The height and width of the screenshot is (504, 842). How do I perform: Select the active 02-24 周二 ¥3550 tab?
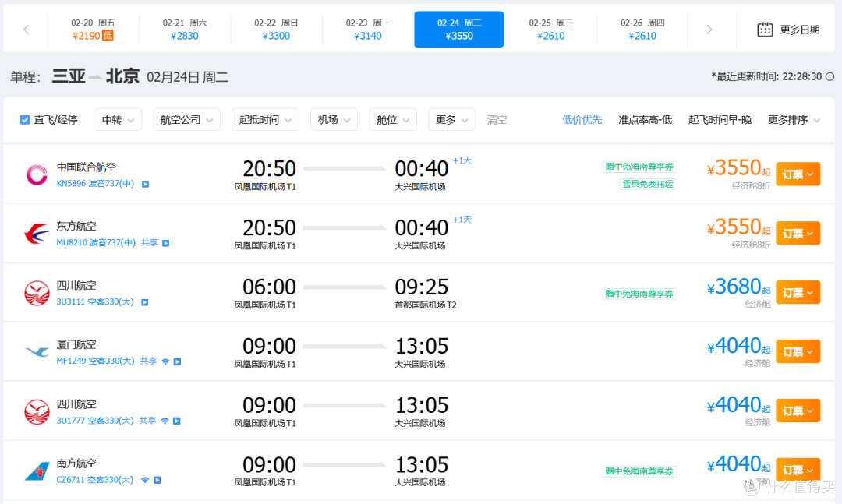tap(459, 30)
